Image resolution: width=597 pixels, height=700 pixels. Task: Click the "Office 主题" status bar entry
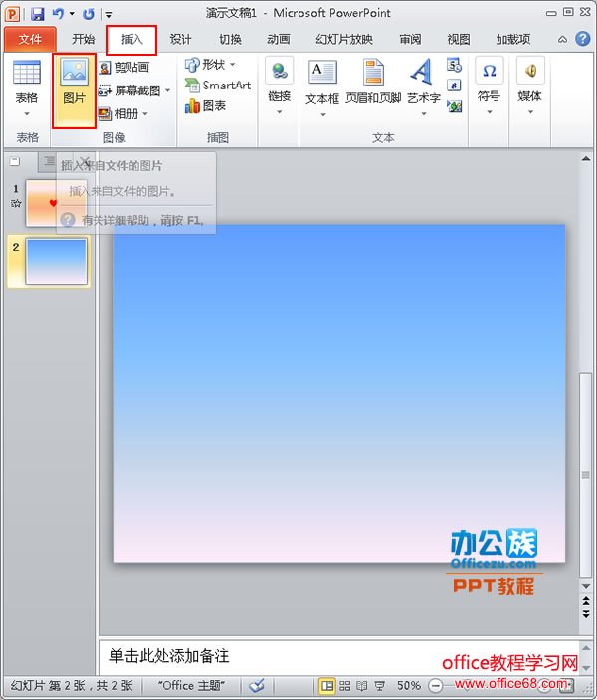pyautogui.click(x=191, y=685)
